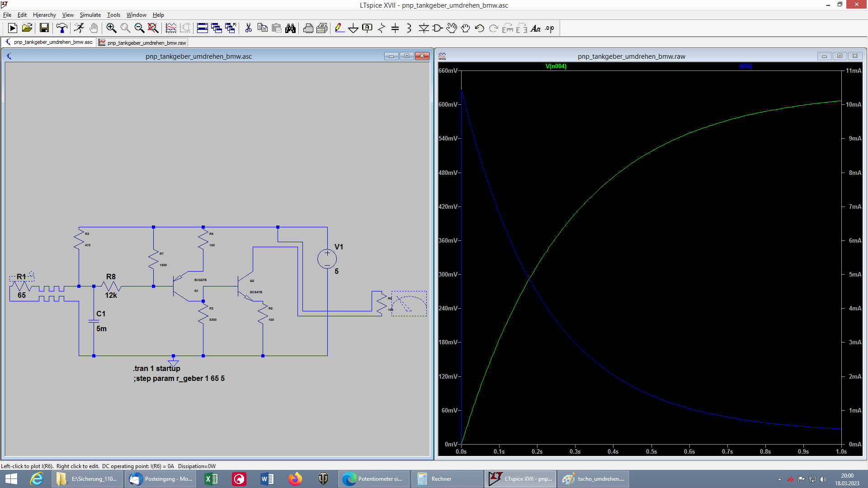Open Firefox from the taskbar
The height and width of the screenshot is (488, 868).
[295, 479]
